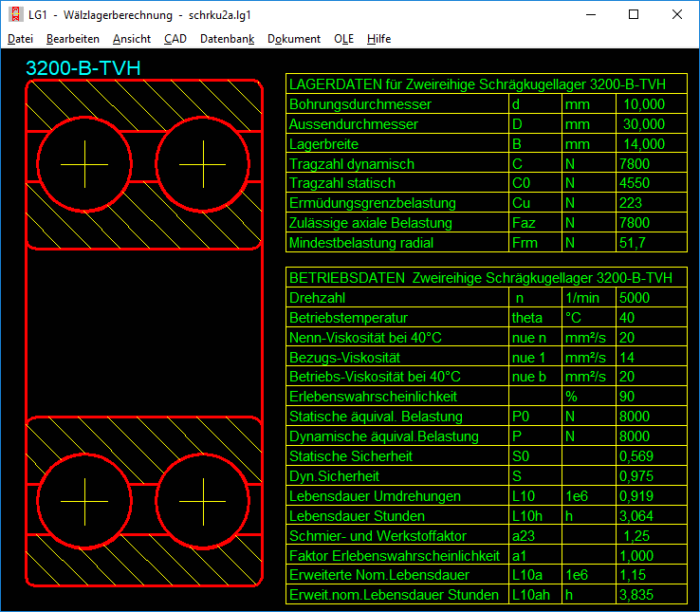Select the Erweiterte Nom.Lebensdauer label
The image size is (700, 612).
[379, 575]
